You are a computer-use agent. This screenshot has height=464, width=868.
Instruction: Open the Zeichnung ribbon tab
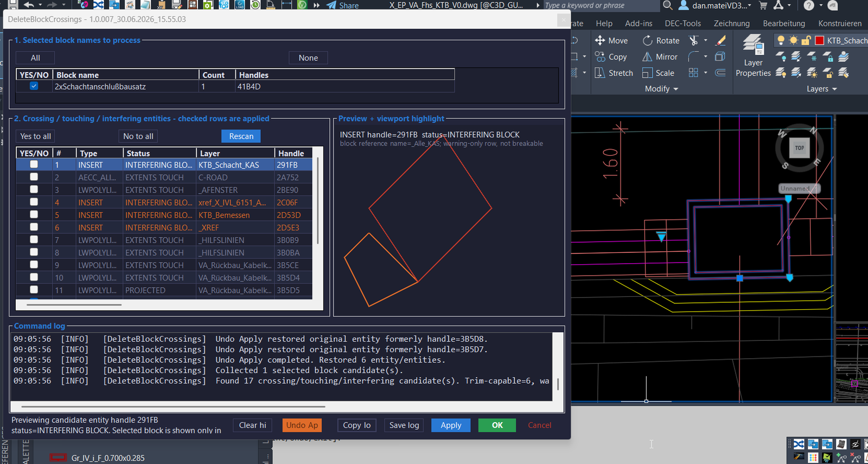point(731,23)
